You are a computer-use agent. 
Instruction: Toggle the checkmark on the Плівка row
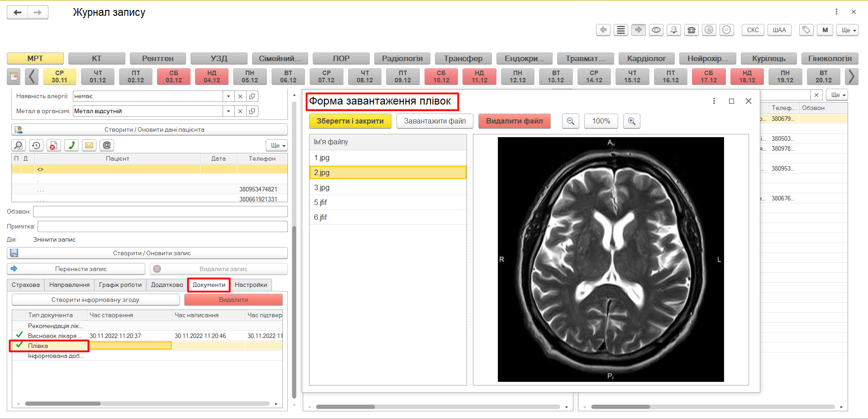pos(19,345)
